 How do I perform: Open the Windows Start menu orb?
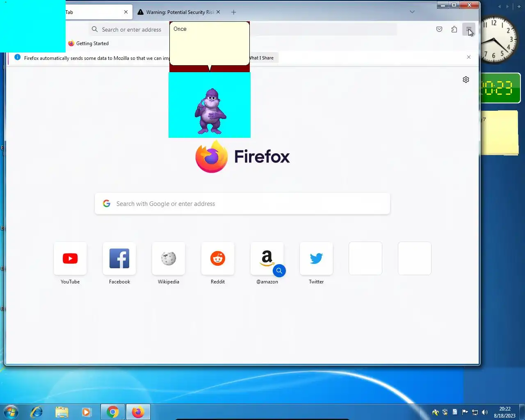coord(11,412)
